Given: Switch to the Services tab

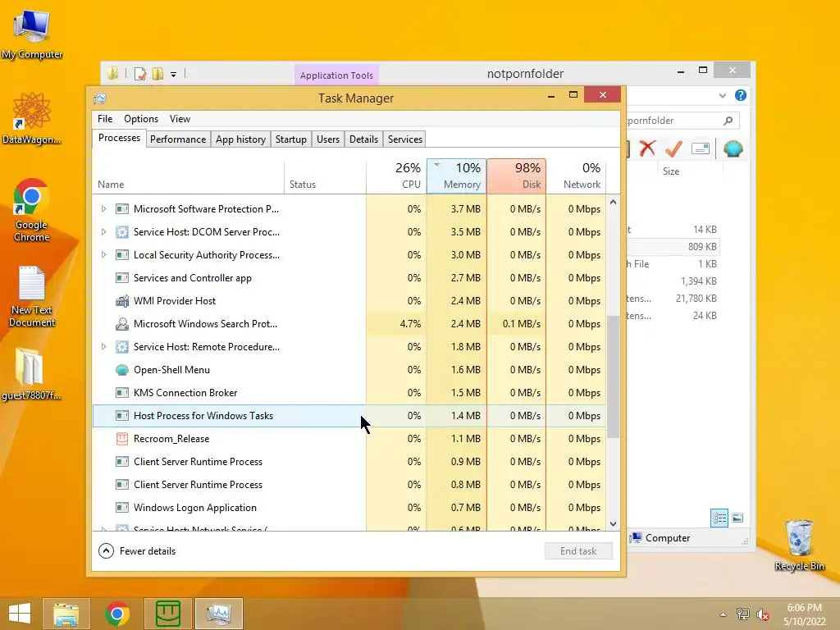Looking at the screenshot, I should click(x=405, y=139).
